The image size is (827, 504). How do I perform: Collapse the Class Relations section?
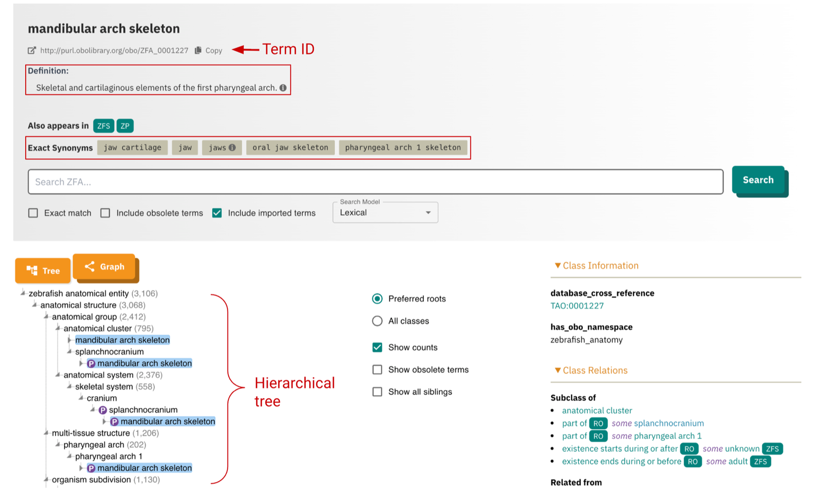tap(591, 370)
